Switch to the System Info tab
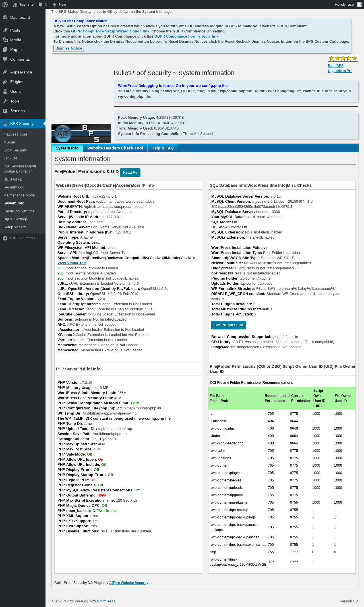 tap(67, 148)
